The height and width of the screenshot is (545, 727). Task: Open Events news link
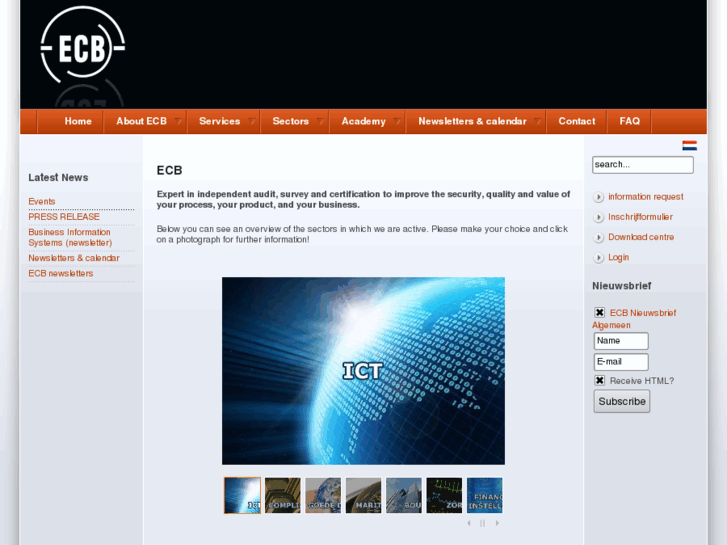[x=42, y=202]
